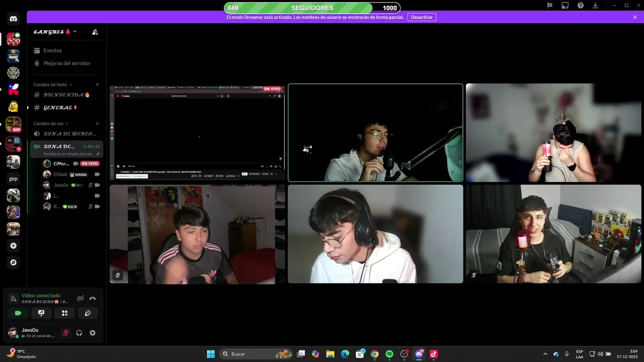The height and width of the screenshot is (362, 644).
Task: Click the flag icon in the title bar
Action: pyautogui.click(x=550, y=6)
